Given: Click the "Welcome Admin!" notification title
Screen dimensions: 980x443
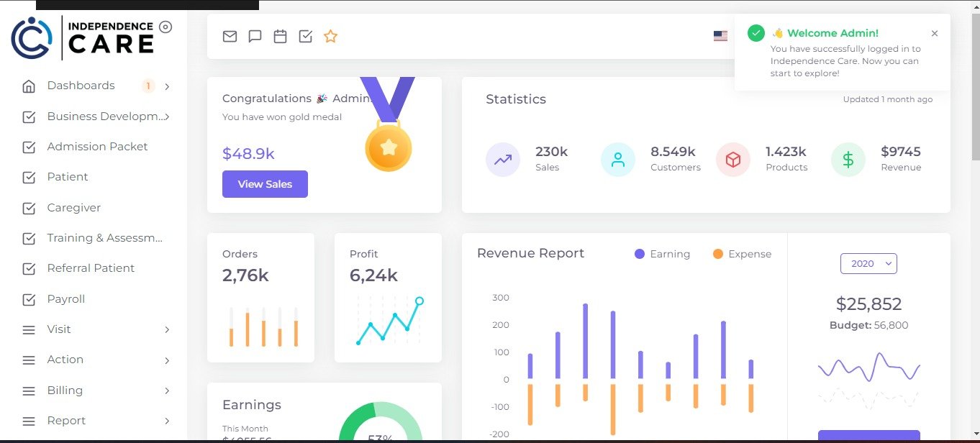Looking at the screenshot, I should pyautogui.click(x=832, y=33).
